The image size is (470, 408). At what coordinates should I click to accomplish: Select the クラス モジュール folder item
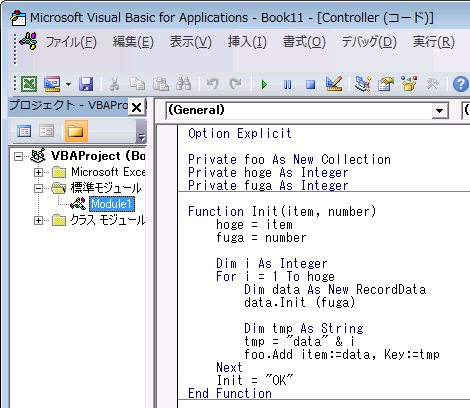108,220
